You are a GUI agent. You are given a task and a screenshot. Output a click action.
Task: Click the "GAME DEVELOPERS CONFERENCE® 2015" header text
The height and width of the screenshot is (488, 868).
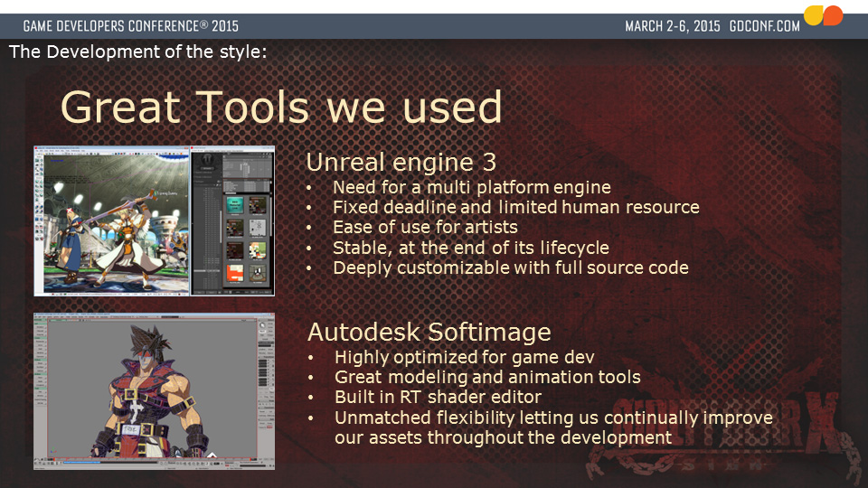pos(130,26)
